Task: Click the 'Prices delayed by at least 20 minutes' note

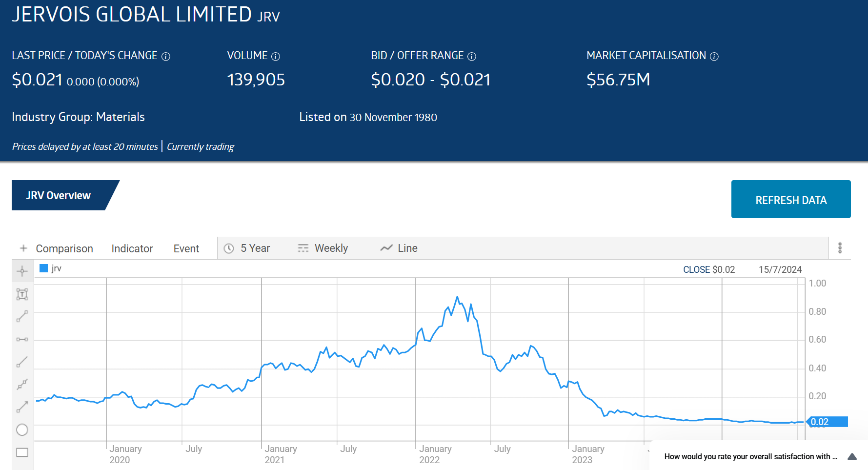Action: pyautogui.click(x=85, y=146)
